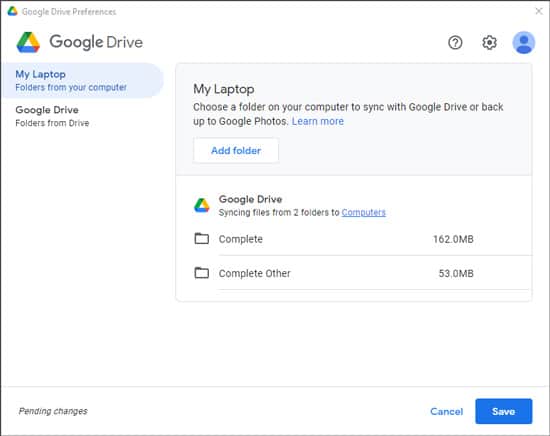Click the folder icon for Complete
This screenshot has height=436, width=550.
click(x=202, y=239)
